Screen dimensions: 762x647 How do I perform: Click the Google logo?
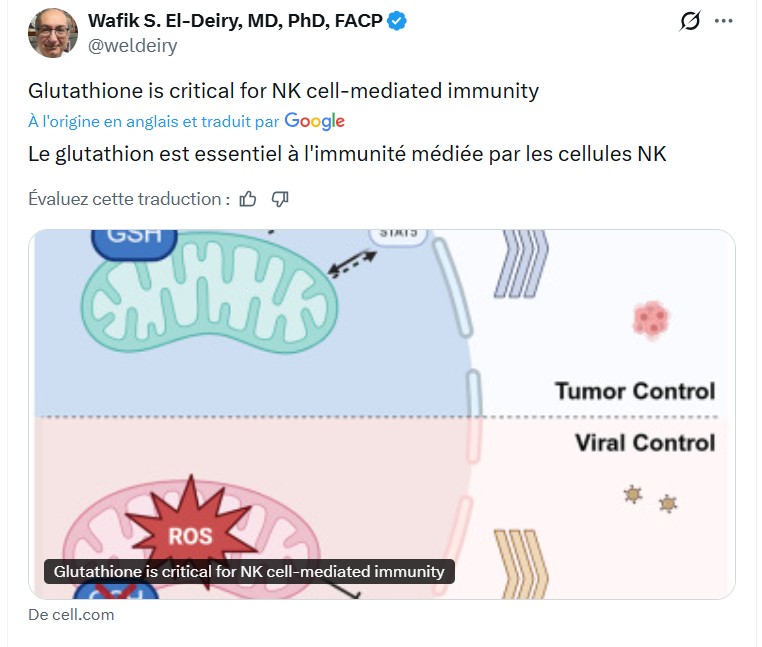[314, 121]
